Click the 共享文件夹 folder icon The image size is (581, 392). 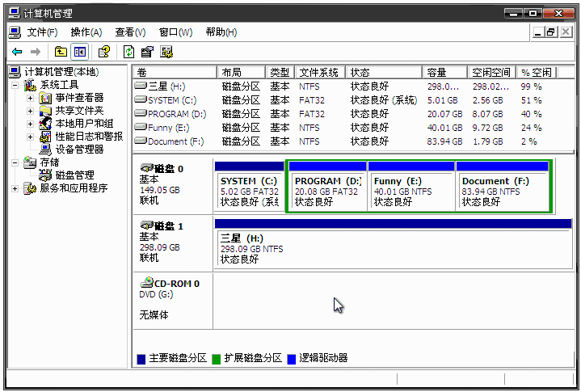45,111
